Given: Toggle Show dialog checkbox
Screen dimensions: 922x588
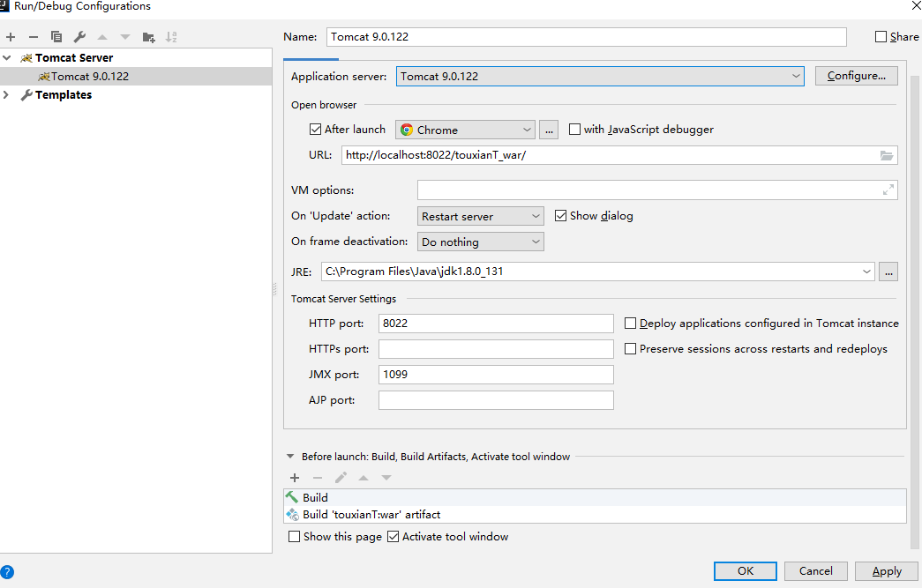Looking at the screenshot, I should click(x=560, y=216).
